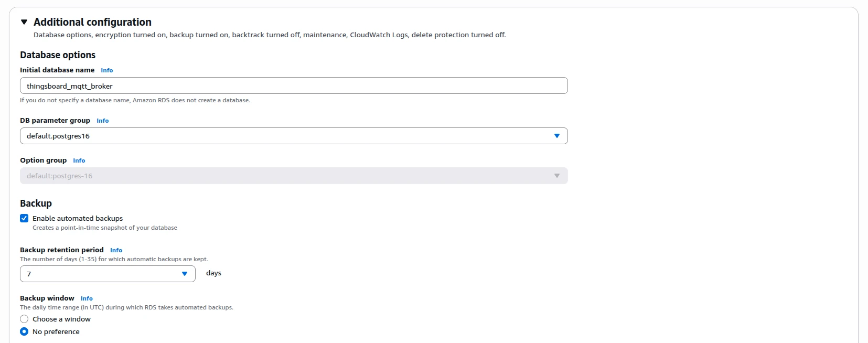The width and height of the screenshot is (868, 343).
Task: Open Info link beside DB parameter group
Action: [x=103, y=121]
